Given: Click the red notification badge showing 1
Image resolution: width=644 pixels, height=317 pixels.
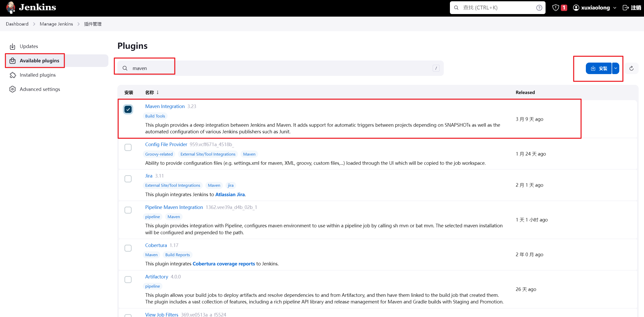Looking at the screenshot, I should (564, 8).
